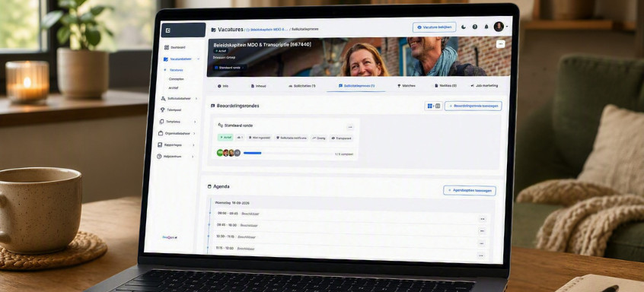Click the Vacatures breadcrumb folder icon
Viewport: 644px width, 292px height.
point(213,30)
